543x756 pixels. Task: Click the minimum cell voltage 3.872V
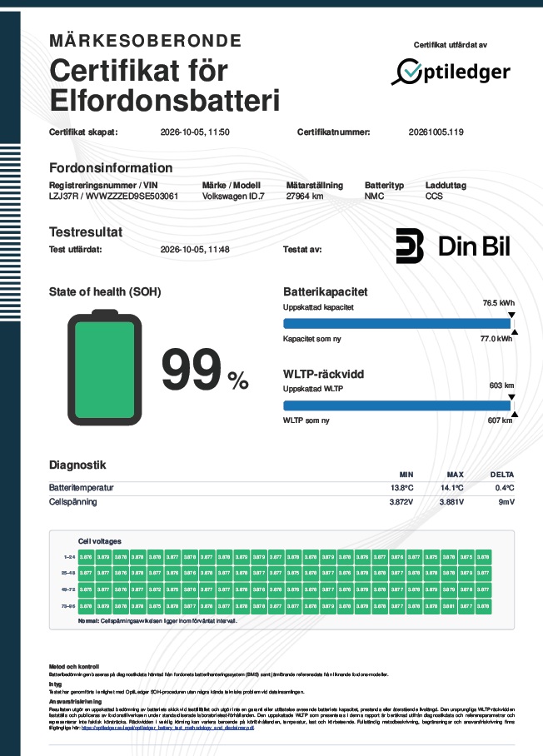(401, 502)
